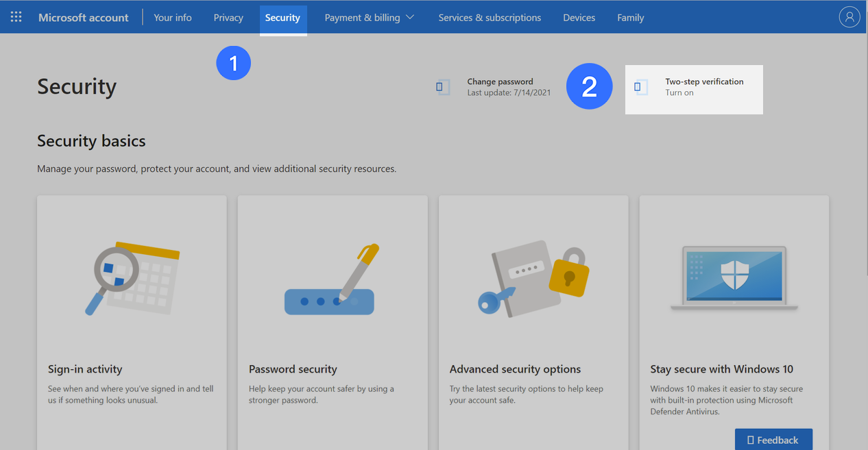Select the Security tab

coord(282,17)
